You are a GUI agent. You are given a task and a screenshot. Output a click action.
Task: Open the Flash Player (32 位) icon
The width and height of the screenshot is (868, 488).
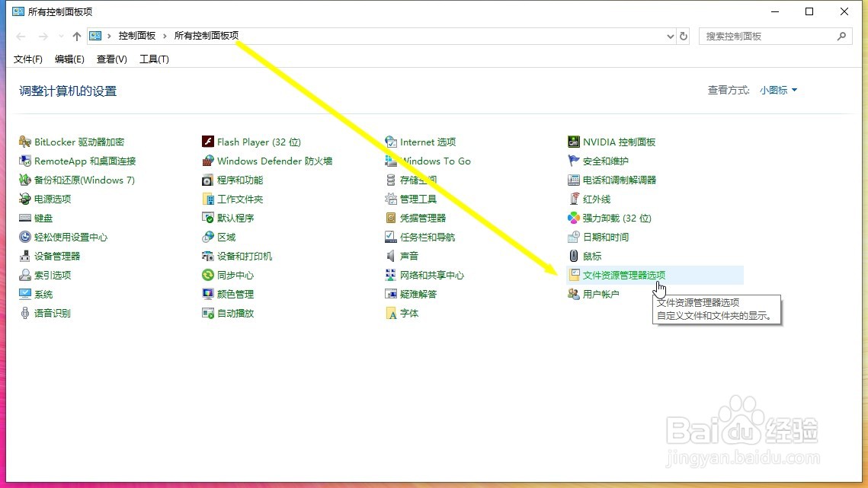pyautogui.click(x=207, y=142)
